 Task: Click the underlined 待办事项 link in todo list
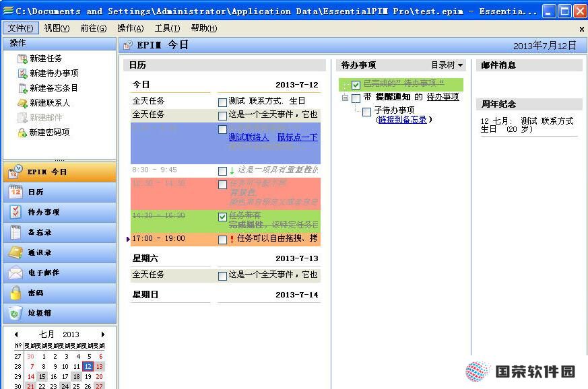[443, 97]
